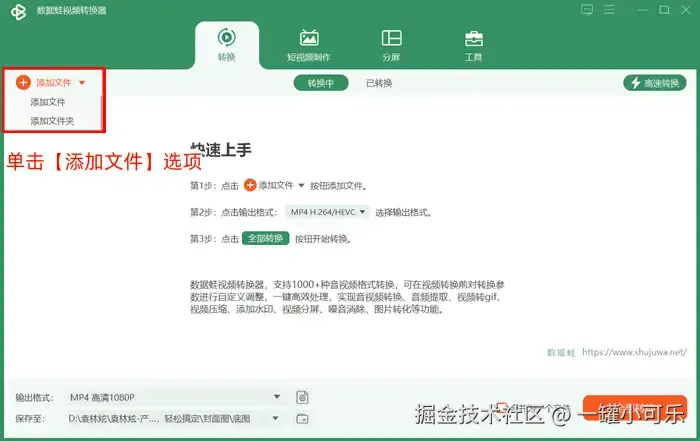This screenshot has width=700, height=441.
Task: Click the 选择输出格式 text in step 2
Action: 403,212
